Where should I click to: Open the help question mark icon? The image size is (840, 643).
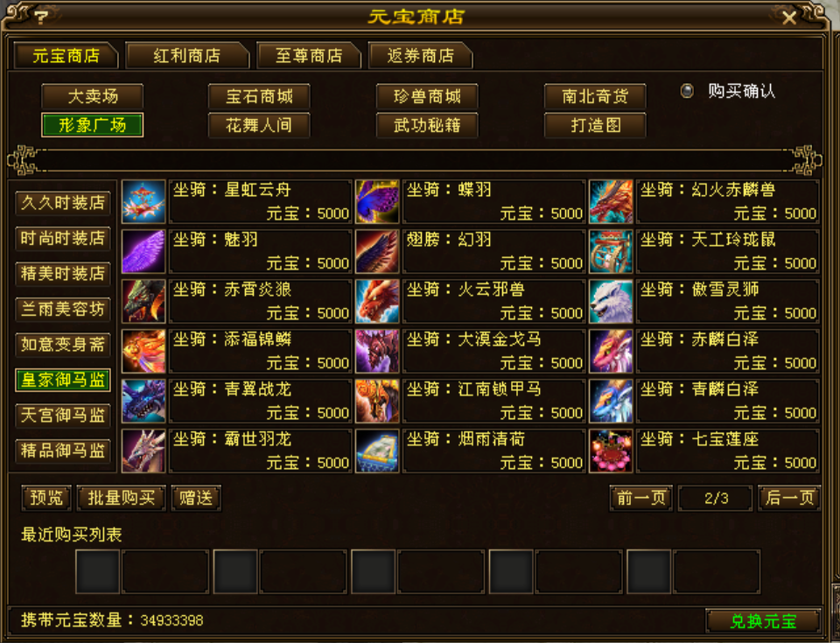pos(41,17)
